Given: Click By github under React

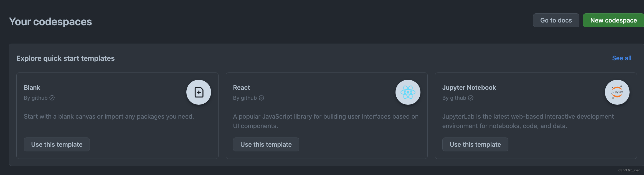Looking at the screenshot, I should pos(245,98).
